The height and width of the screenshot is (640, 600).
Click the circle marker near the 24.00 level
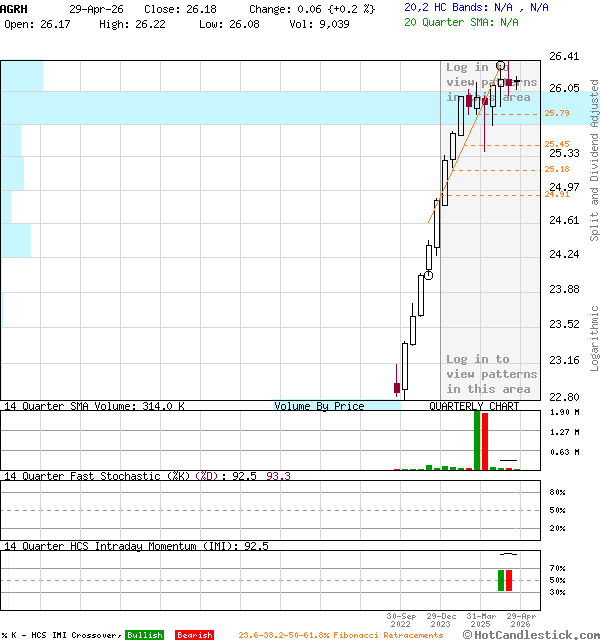point(428,275)
